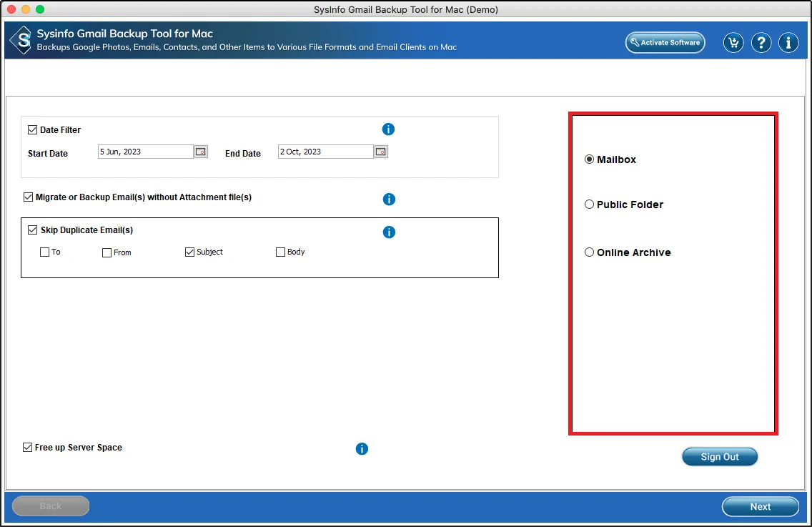Choose the Online Archive radio option
The width and height of the screenshot is (812, 527).
[x=589, y=252]
